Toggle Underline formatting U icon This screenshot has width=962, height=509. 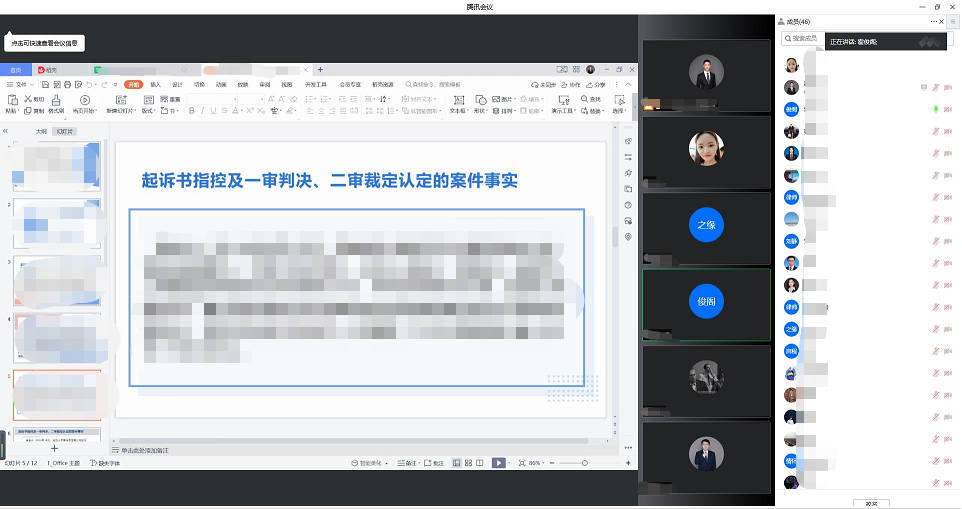[214, 111]
